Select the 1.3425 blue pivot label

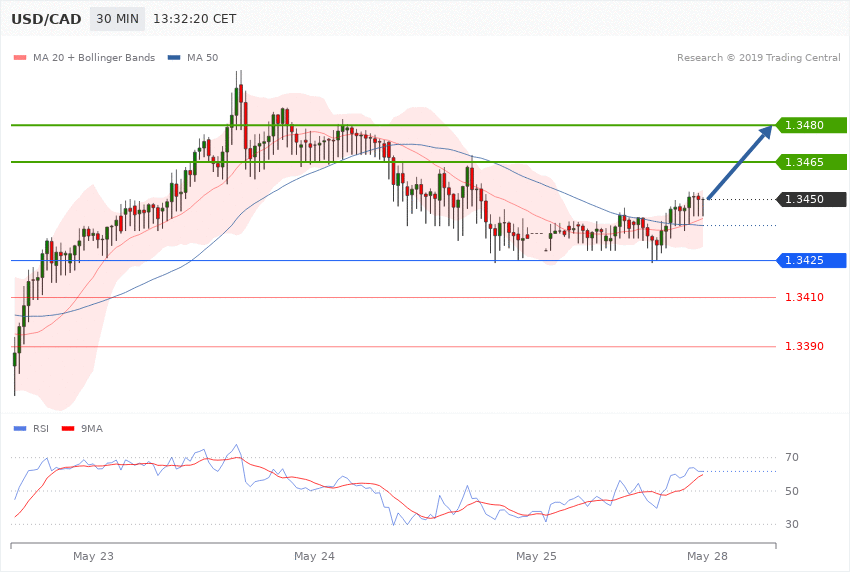click(811, 261)
